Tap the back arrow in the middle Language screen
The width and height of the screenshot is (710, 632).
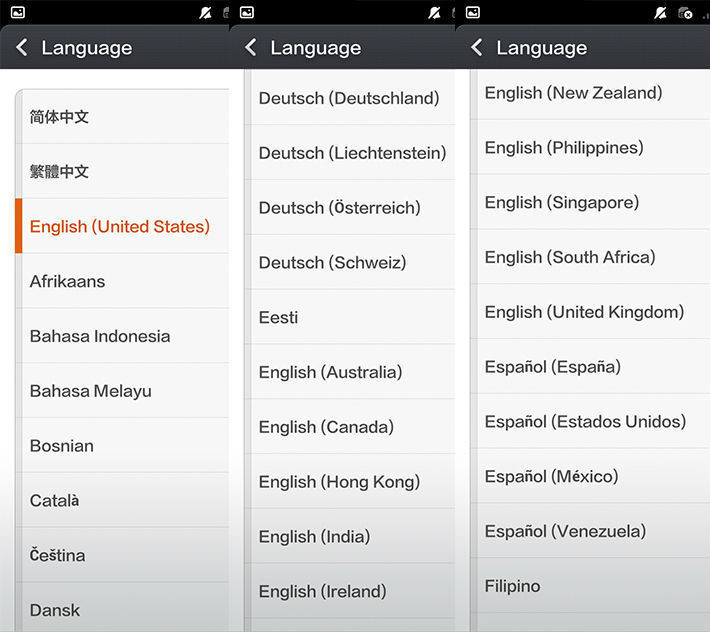251,48
